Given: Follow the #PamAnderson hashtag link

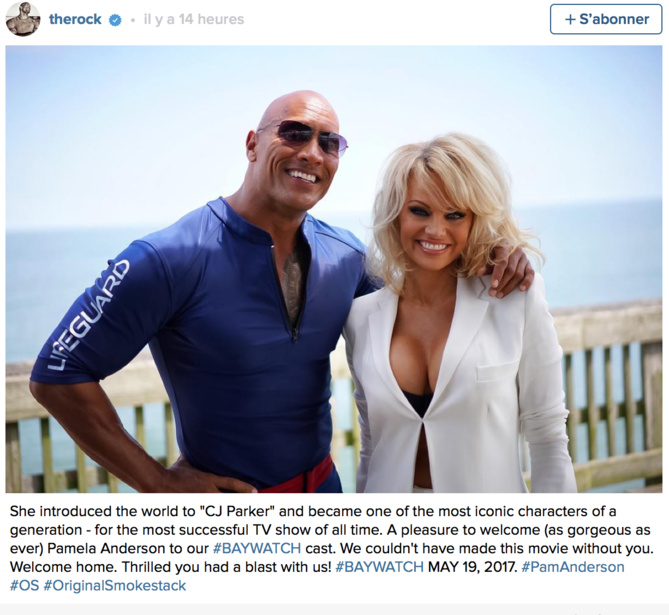Looking at the screenshot, I should [573, 567].
